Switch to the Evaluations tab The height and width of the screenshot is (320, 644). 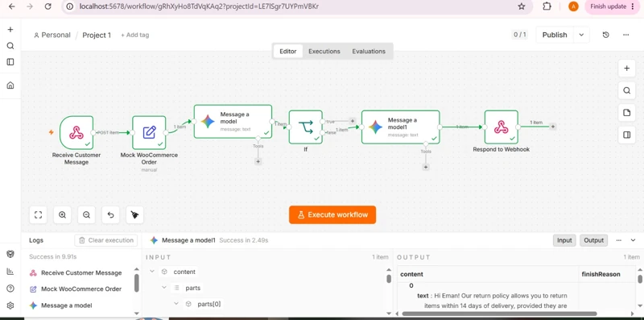tap(369, 52)
